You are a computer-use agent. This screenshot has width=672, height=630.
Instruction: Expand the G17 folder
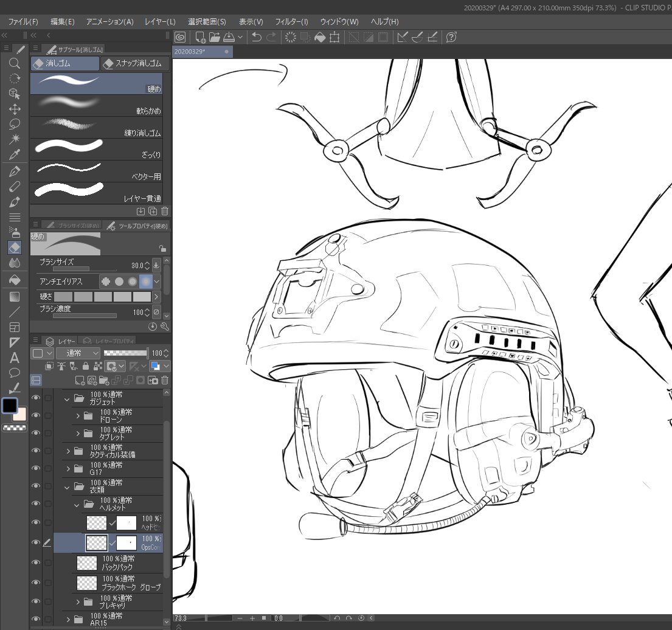pyautogui.click(x=68, y=469)
